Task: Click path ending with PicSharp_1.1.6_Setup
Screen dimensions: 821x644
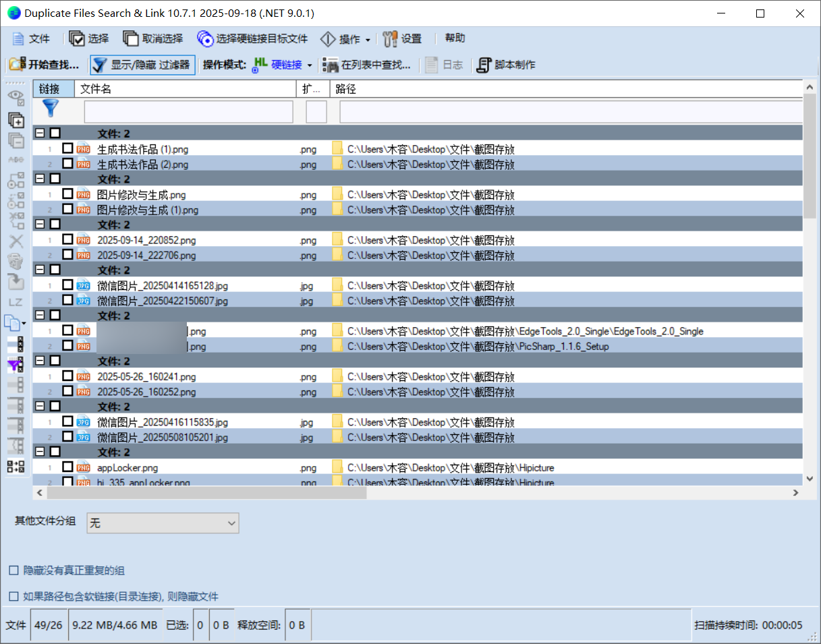Action: pyautogui.click(x=478, y=347)
